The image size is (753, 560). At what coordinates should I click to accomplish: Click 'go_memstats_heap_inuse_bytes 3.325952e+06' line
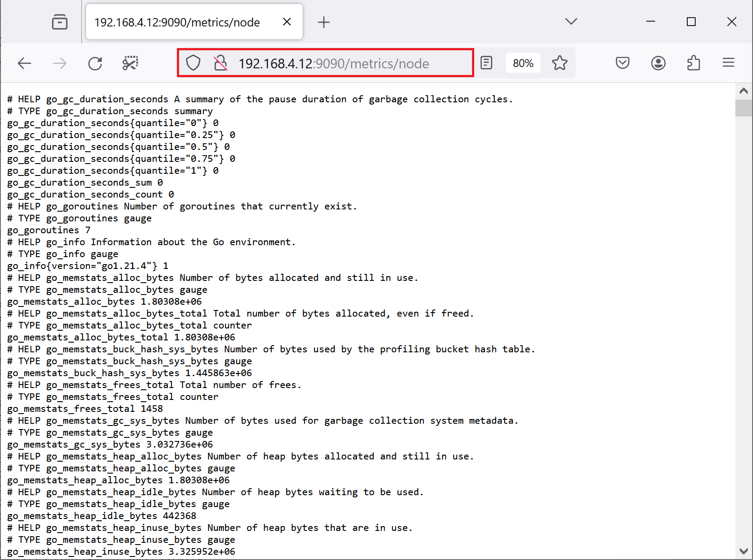(x=121, y=552)
